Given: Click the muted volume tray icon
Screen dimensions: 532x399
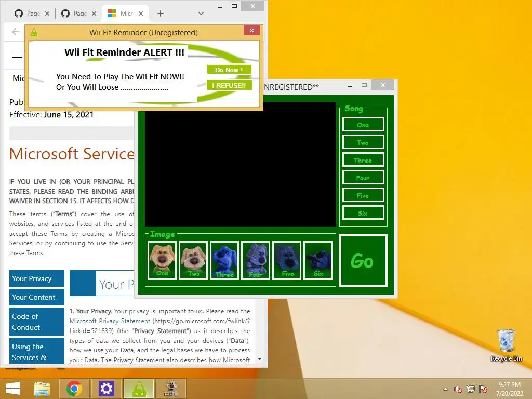Looking at the screenshot, I should tap(458, 389).
